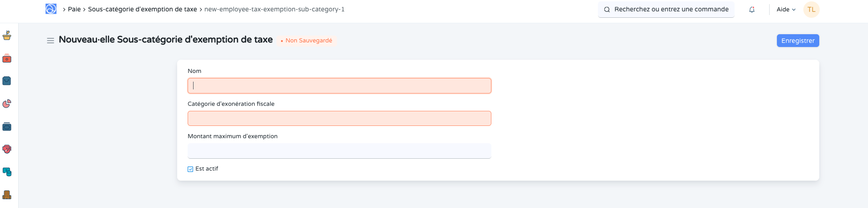Go to the Paie breadcrumb
The height and width of the screenshot is (208, 868).
74,9
